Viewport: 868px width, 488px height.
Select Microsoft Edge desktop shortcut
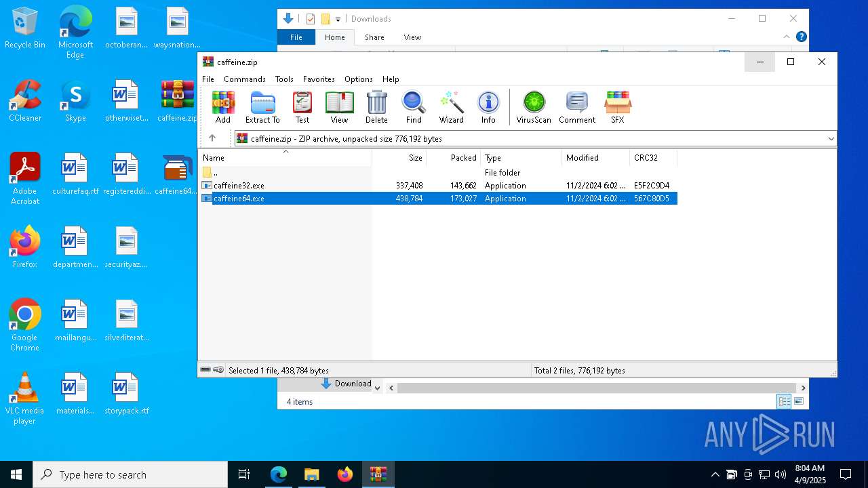75,33
